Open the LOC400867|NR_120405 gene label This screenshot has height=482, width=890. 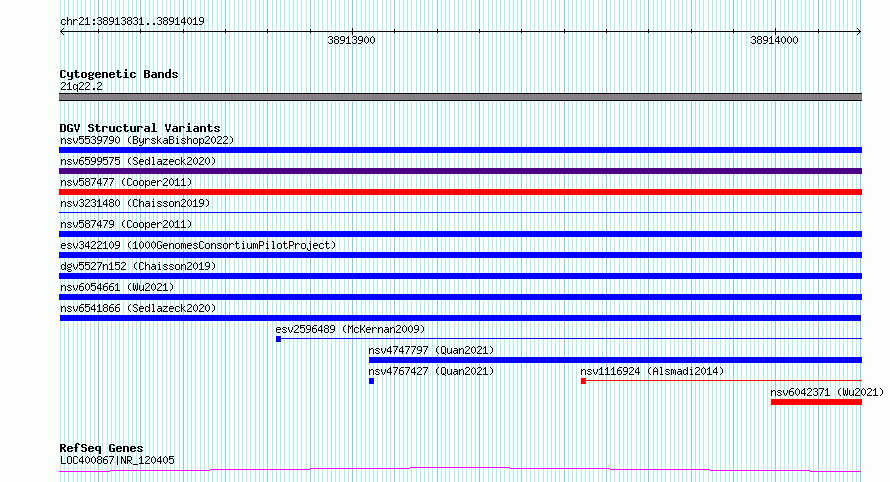pos(117,460)
